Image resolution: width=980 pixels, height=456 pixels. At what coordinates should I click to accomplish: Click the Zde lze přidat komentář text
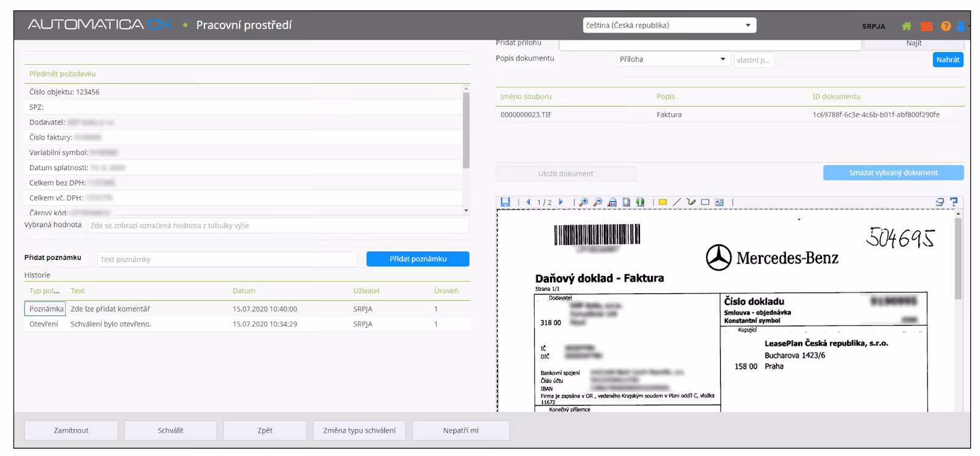(x=110, y=309)
